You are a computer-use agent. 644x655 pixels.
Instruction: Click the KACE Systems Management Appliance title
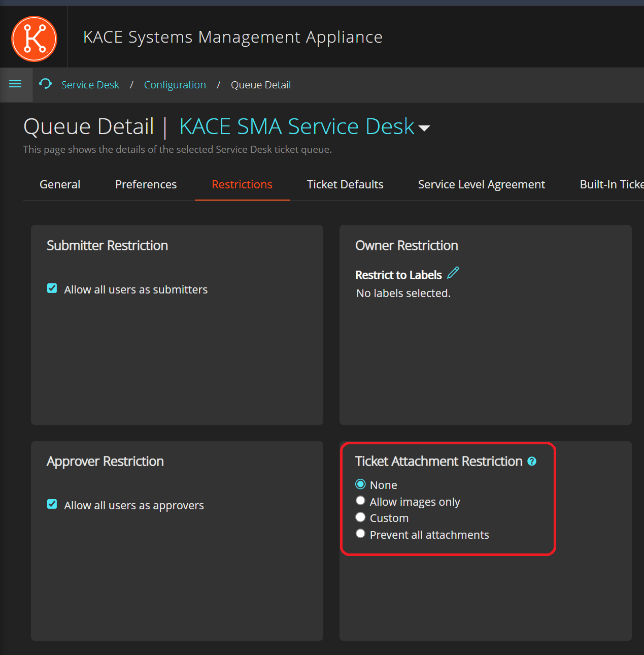tap(233, 37)
